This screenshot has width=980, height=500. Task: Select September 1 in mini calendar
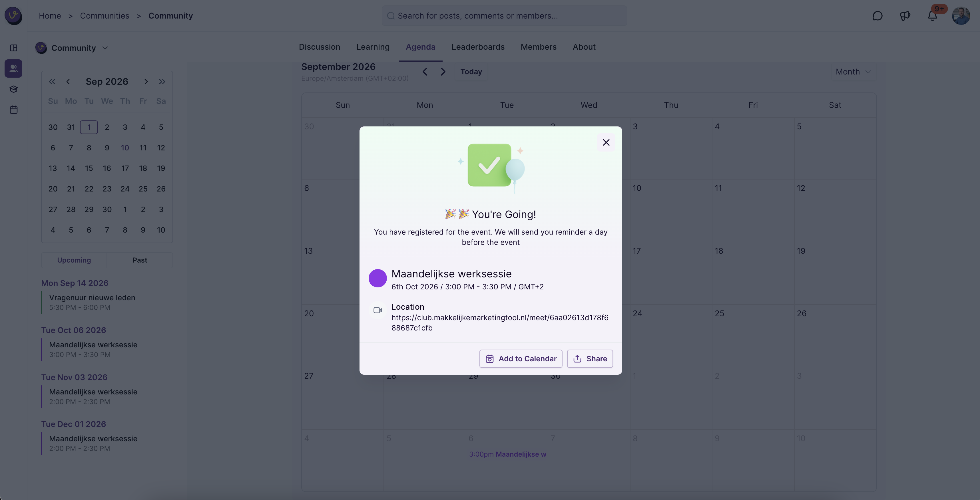[89, 127]
